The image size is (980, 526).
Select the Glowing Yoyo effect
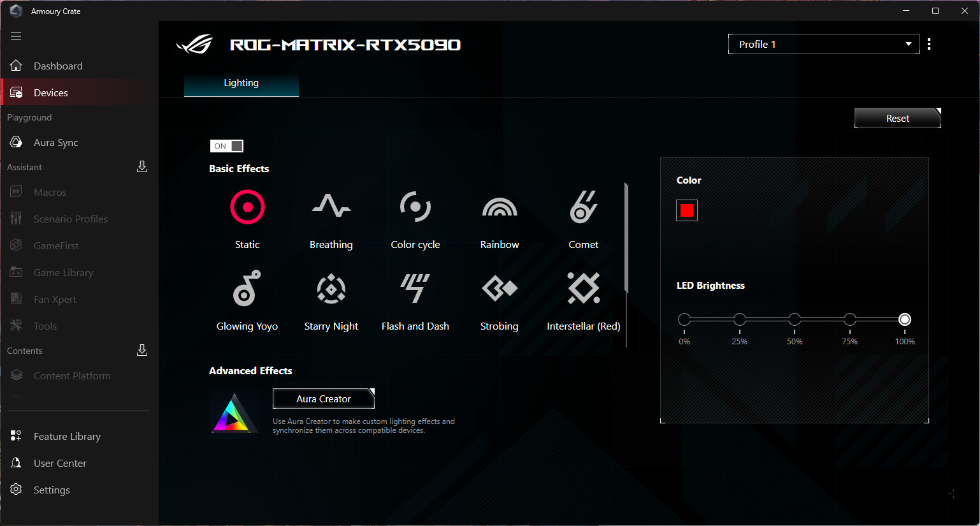click(x=247, y=289)
